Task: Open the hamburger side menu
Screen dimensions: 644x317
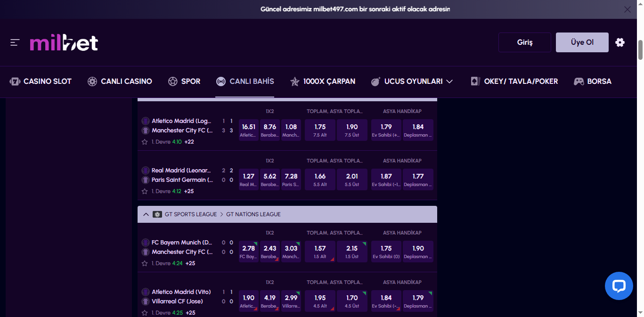Action: (15, 42)
